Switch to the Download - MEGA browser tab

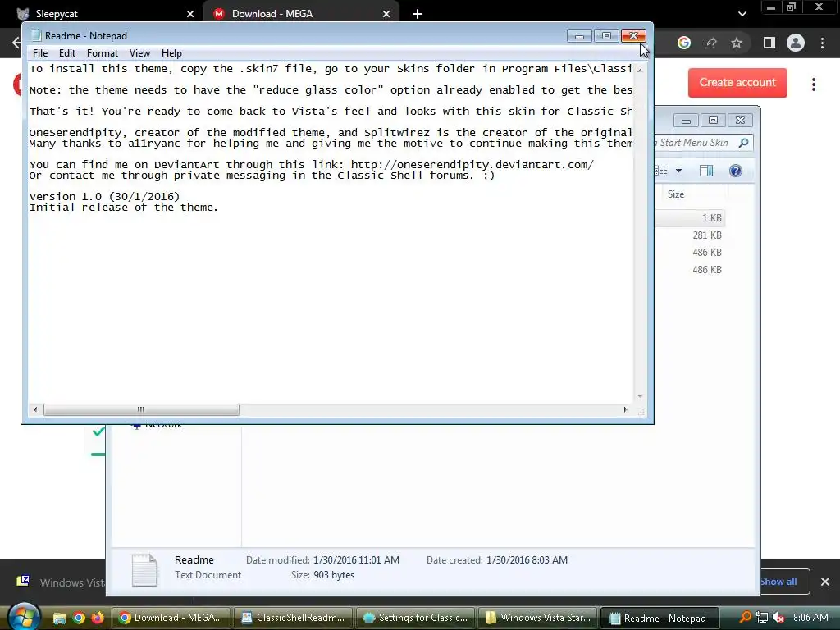point(300,13)
